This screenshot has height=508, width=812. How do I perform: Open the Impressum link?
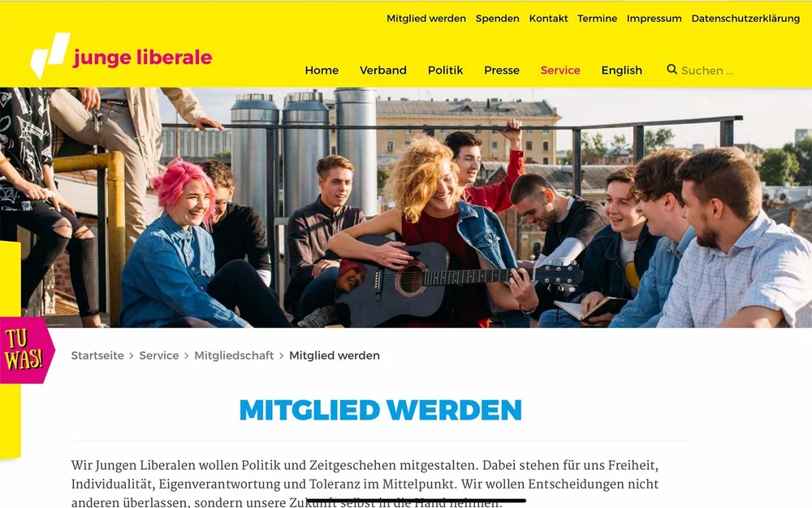(654, 19)
